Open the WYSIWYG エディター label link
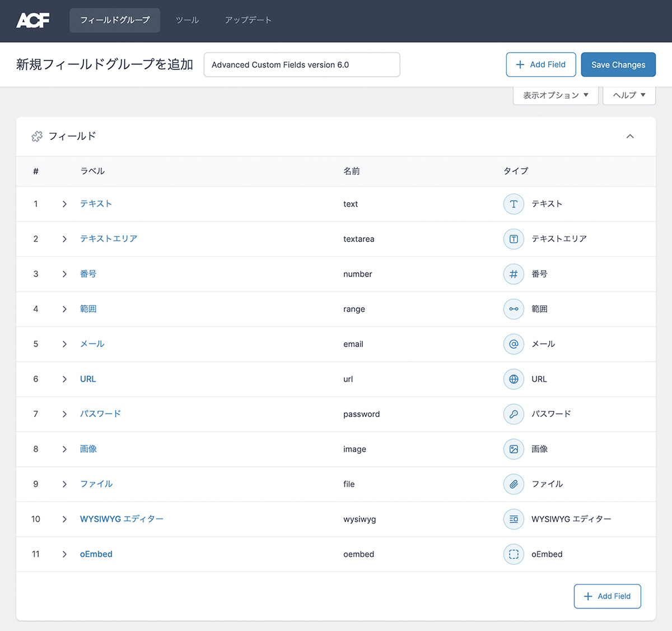 122,519
